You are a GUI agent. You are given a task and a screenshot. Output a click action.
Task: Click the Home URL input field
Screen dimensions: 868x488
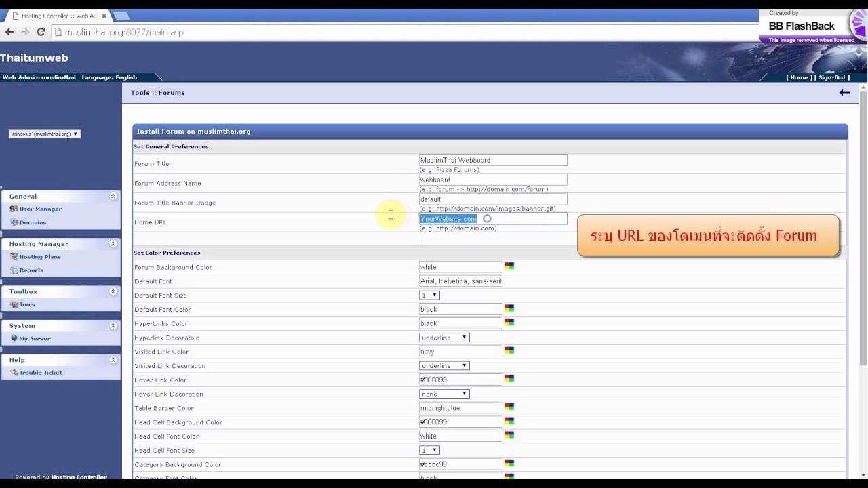pos(493,219)
